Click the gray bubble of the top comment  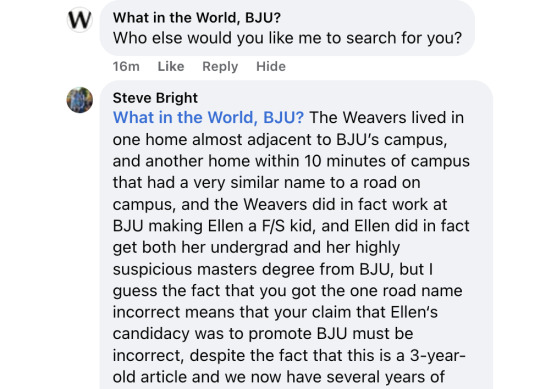pyautogui.click(x=287, y=28)
